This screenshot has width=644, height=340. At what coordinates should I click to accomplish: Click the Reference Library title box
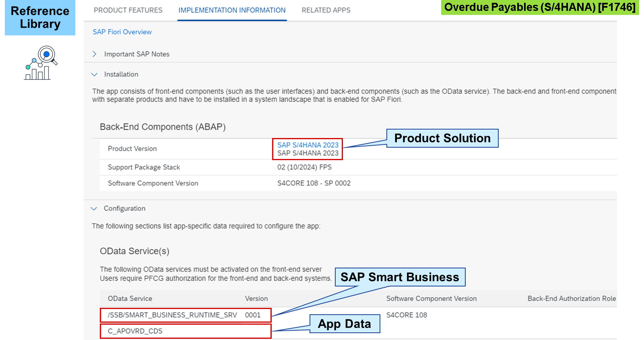[40, 17]
